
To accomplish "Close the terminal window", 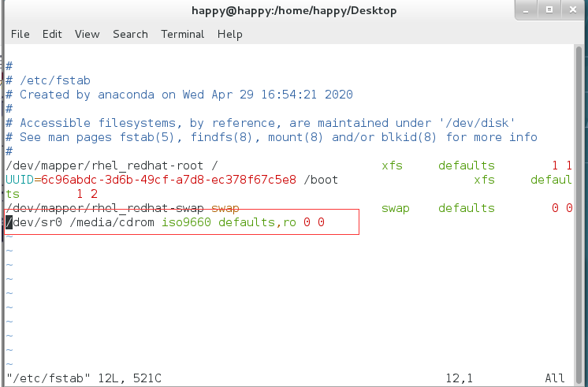I will [572, 10].
